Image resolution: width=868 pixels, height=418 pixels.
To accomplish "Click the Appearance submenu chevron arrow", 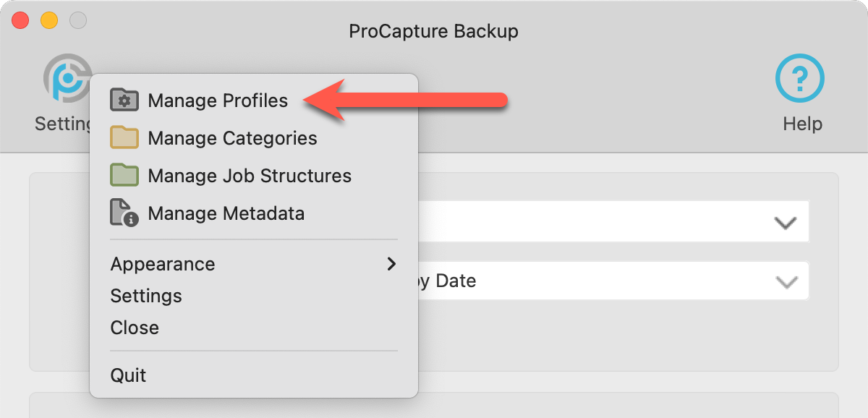I will (x=391, y=264).
